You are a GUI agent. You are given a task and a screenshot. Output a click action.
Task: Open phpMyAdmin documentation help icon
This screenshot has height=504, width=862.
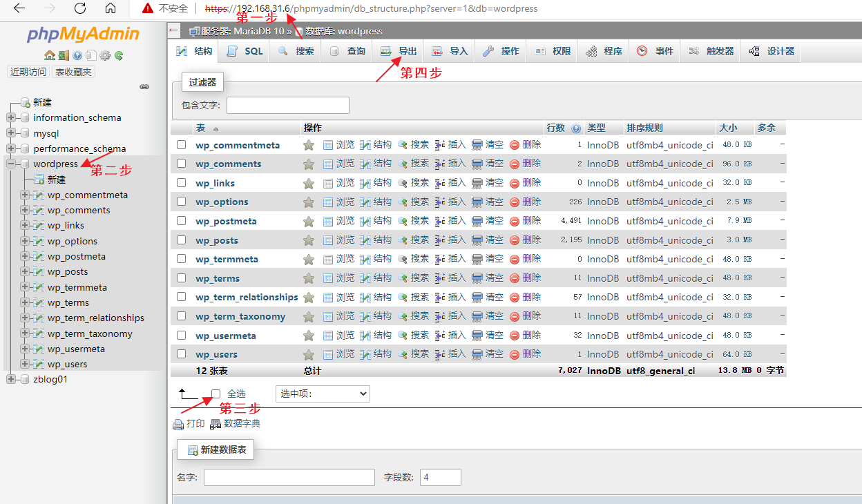click(77, 56)
